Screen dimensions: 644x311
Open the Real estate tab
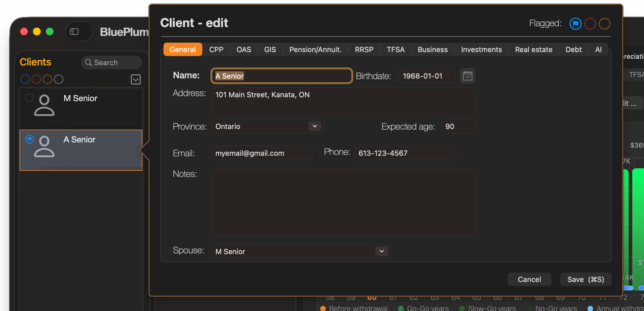(x=534, y=50)
